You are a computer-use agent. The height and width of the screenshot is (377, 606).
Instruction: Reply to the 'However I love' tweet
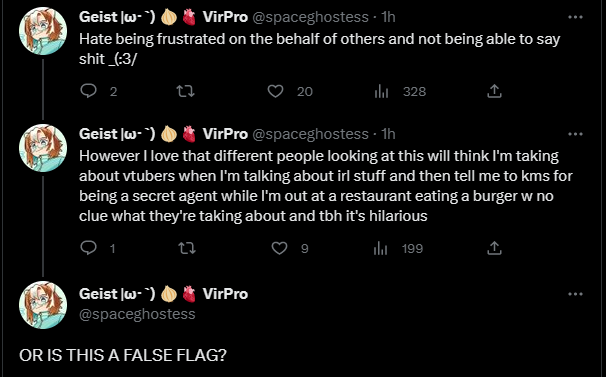click(89, 248)
